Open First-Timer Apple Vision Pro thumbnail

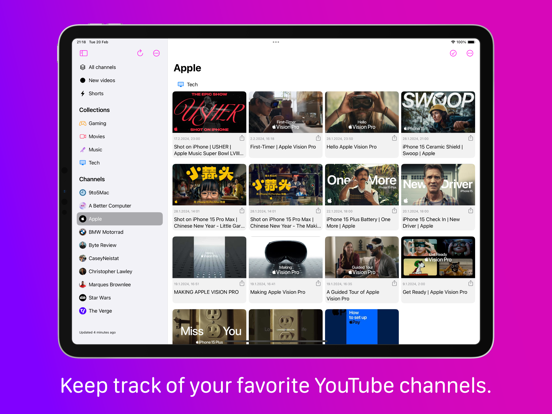[286, 112]
